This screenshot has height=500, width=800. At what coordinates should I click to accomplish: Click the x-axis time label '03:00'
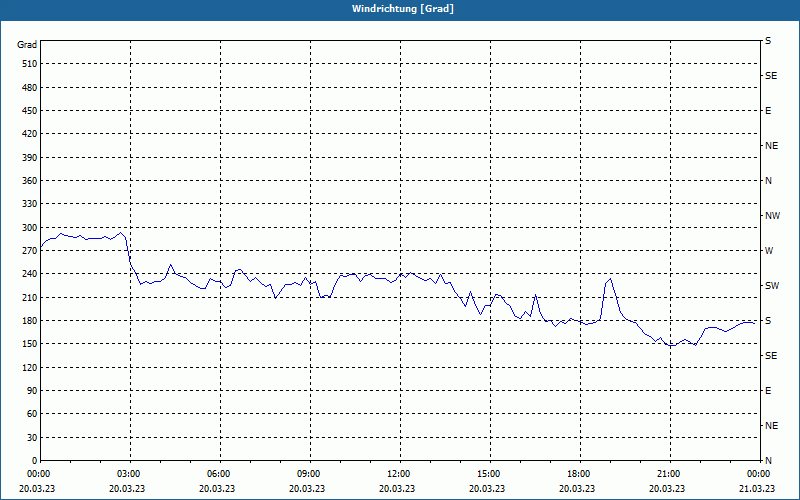(x=128, y=474)
